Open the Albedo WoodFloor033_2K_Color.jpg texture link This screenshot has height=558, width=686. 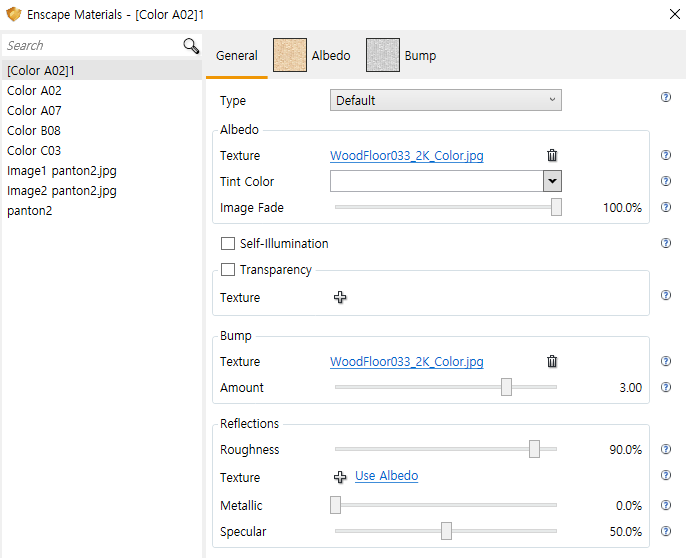tap(407, 155)
